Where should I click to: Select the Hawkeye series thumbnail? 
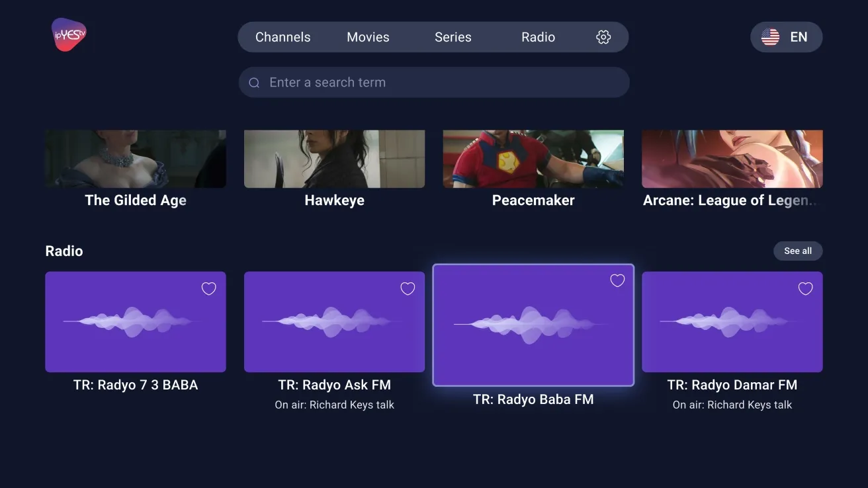pos(335,159)
